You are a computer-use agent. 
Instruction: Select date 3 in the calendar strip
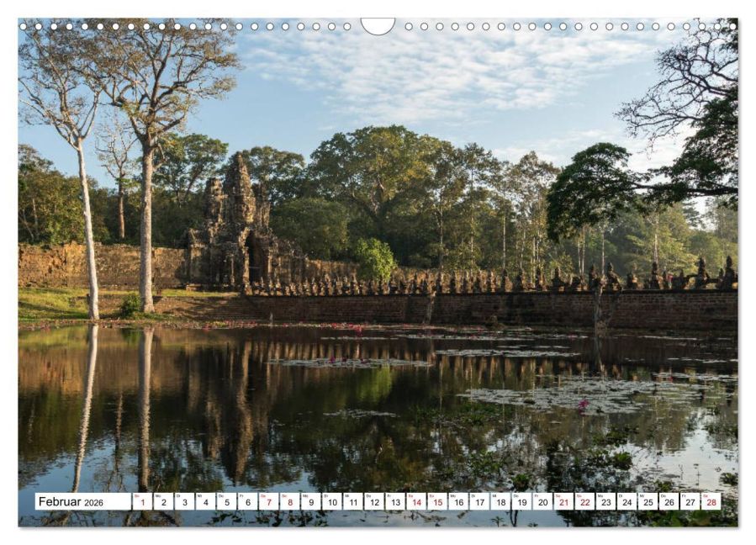tap(185, 501)
